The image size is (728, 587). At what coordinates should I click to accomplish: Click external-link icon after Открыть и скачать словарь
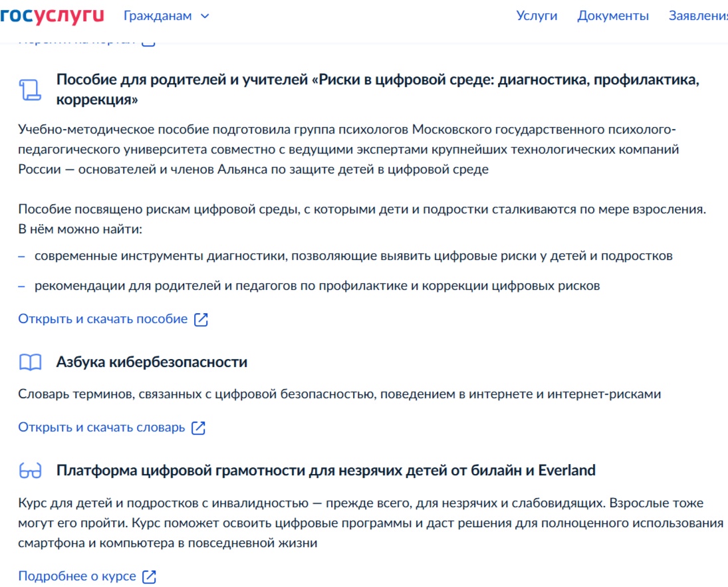click(198, 427)
